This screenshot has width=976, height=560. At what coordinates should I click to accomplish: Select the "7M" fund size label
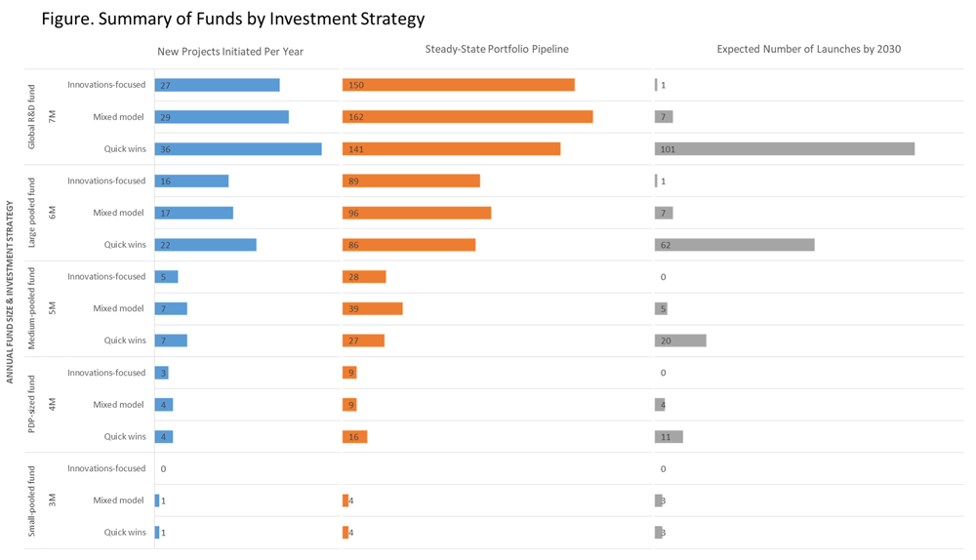pos(53,117)
